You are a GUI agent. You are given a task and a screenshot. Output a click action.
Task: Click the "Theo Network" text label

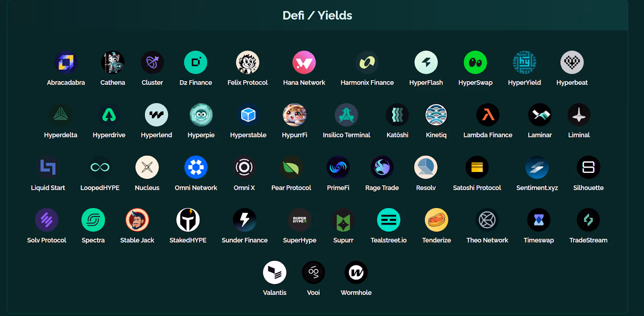point(487,240)
